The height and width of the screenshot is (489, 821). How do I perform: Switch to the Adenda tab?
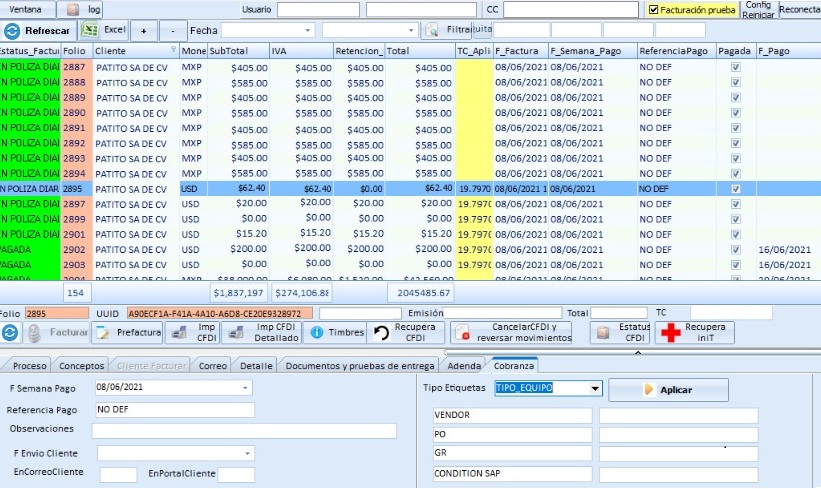coord(464,365)
